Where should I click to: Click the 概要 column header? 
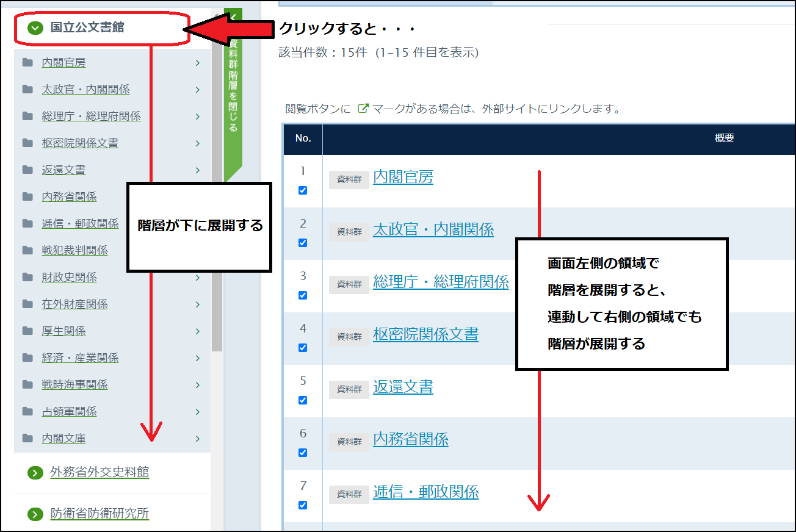pyautogui.click(x=724, y=138)
